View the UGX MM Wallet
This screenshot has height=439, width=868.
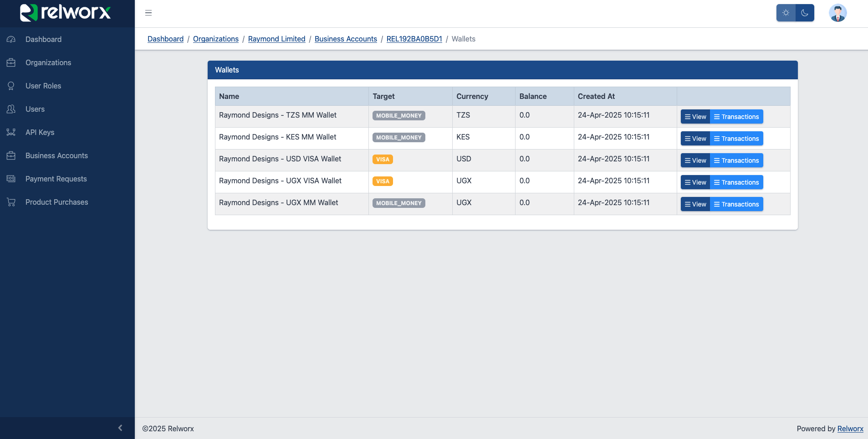click(x=695, y=204)
